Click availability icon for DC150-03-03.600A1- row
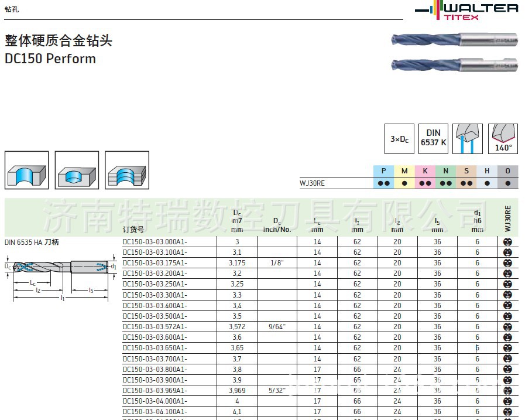Viewport: 532px width, 420px height. tap(507, 337)
